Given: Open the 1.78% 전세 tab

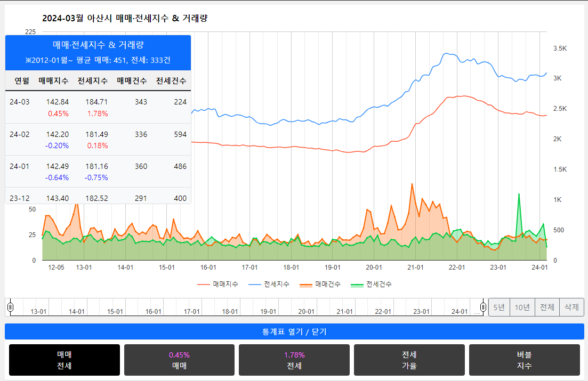Looking at the screenshot, I should [294, 360].
